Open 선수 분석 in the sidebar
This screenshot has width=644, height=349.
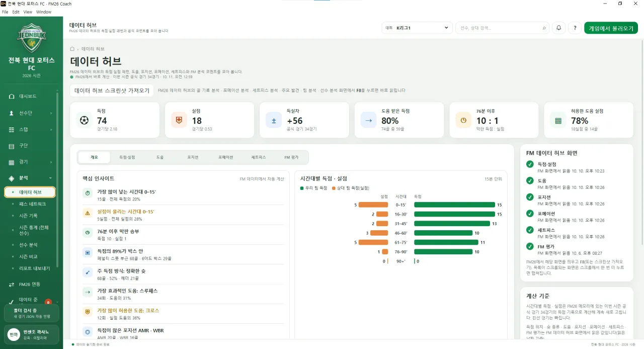28,245
